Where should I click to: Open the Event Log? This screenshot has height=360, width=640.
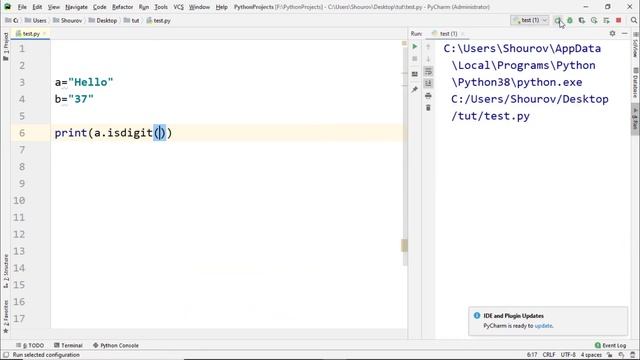tap(610, 345)
